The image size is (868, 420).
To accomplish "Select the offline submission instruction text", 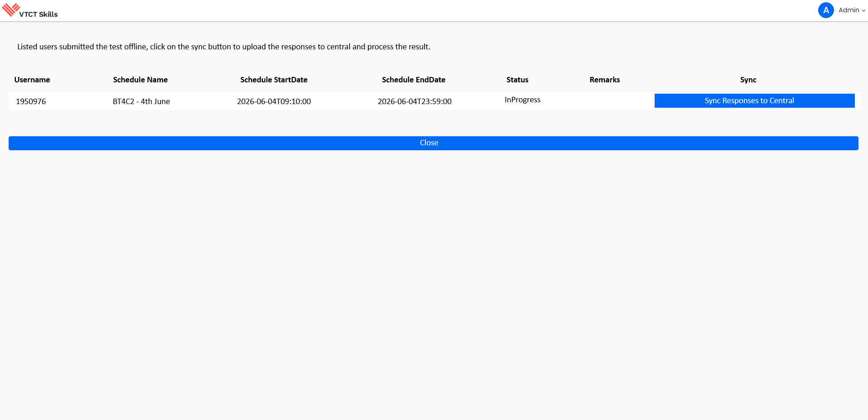I will point(224,47).
